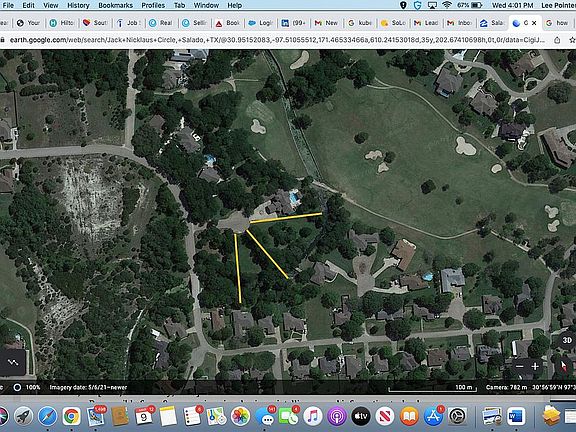Open Safari from the dock
Screen dimensions: 576x432
tap(48, 416)
